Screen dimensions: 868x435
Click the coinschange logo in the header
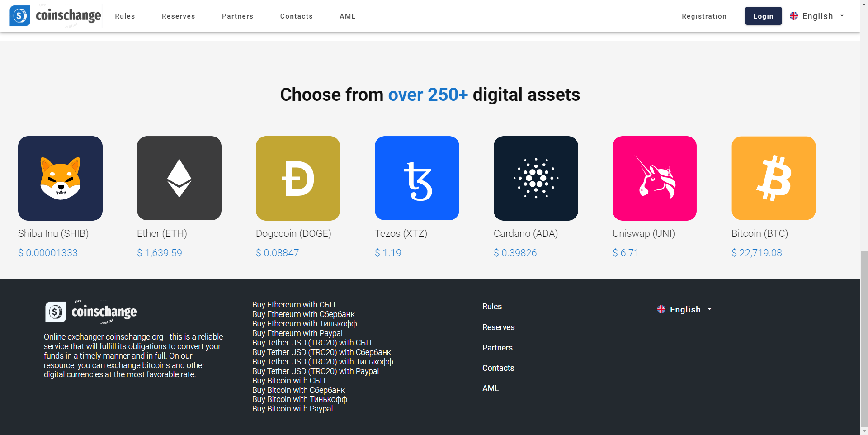[55, 16]
